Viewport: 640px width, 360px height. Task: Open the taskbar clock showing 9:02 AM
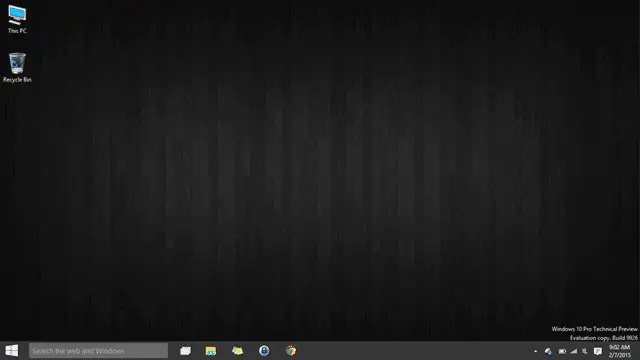point(620,351)
